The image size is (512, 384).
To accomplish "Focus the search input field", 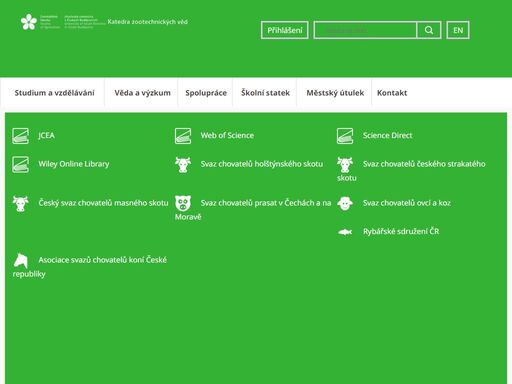I will (365, 30).
